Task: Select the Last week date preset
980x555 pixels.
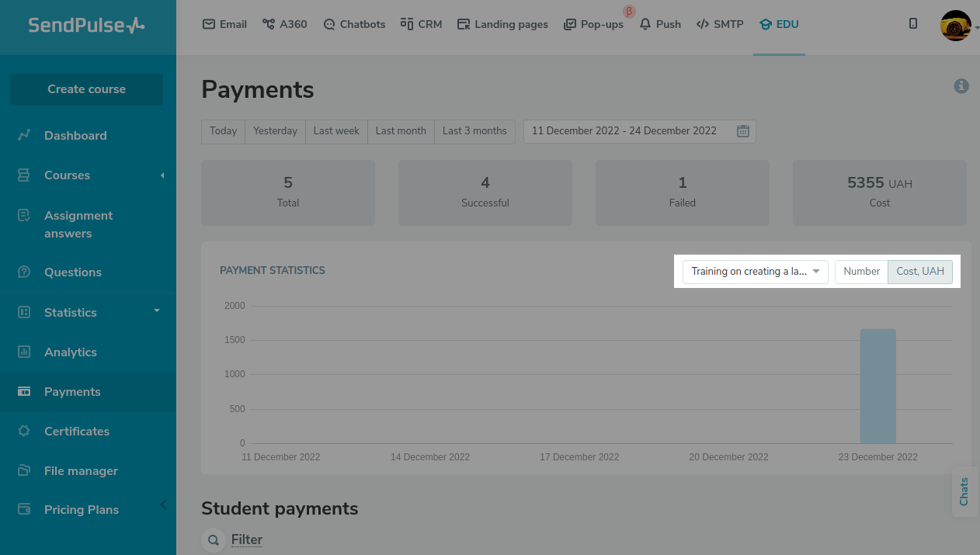Action: [x=336, y=131]
